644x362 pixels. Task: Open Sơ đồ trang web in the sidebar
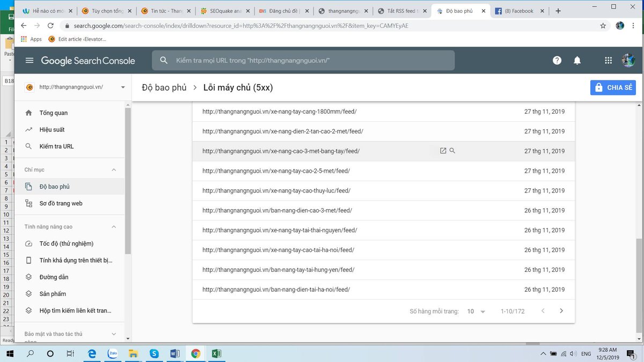click(x=69, y=203)
